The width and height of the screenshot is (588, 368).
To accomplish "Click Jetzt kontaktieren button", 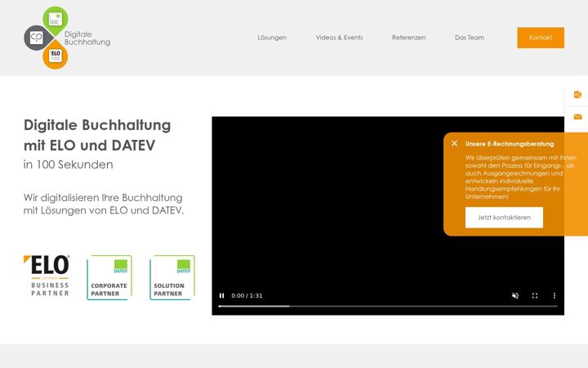I will [504, 218].
